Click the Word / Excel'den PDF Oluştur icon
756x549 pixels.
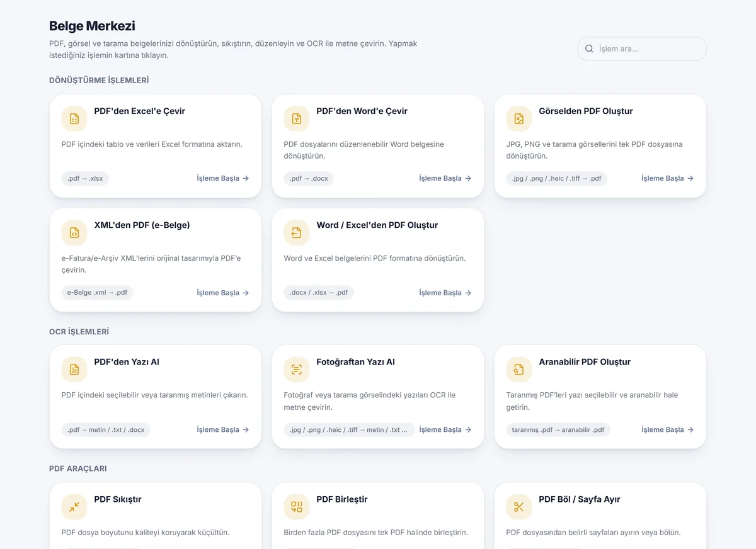pos(297,232)
